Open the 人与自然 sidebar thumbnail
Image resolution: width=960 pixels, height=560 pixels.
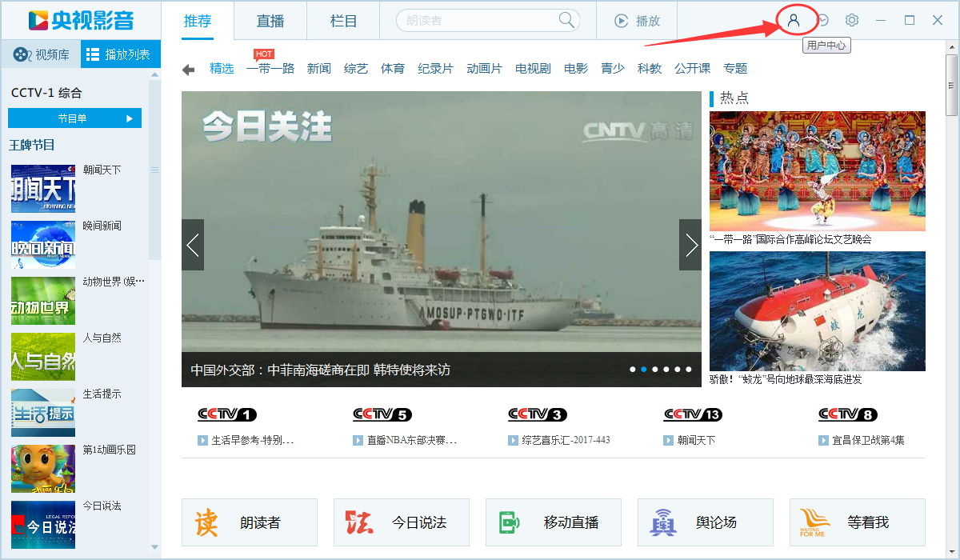pos(42,357)
